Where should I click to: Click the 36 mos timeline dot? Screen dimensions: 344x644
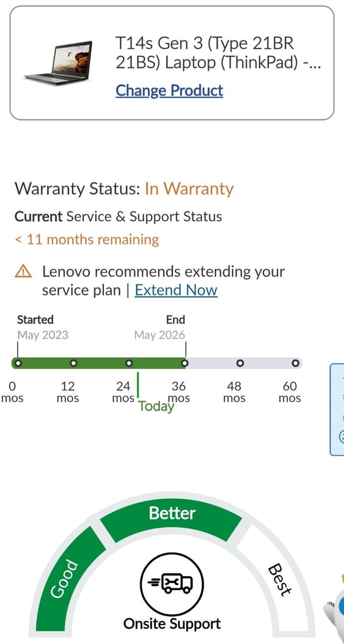[185, 363]
